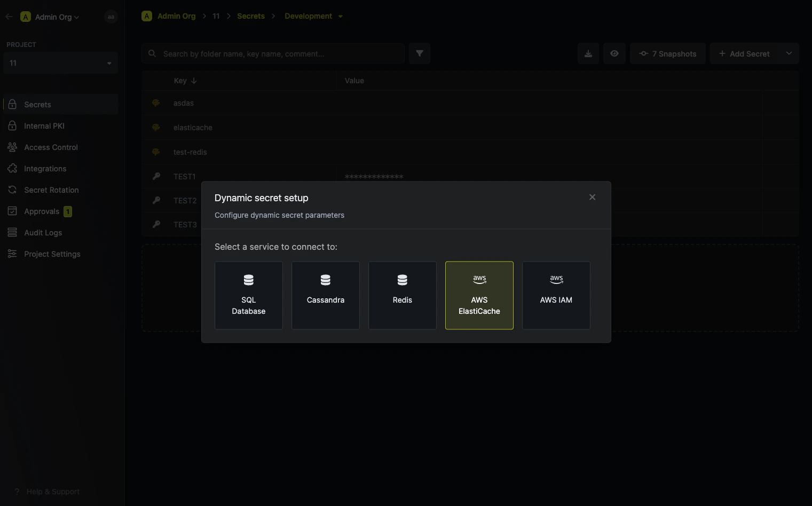Open Internal PKI in the sidebar
This screenshot has height=506, width=812.
[x=60, y=125]
